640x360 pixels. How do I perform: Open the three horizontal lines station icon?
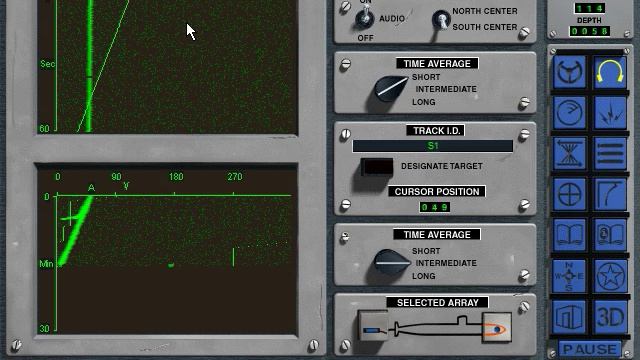point(610,154)
